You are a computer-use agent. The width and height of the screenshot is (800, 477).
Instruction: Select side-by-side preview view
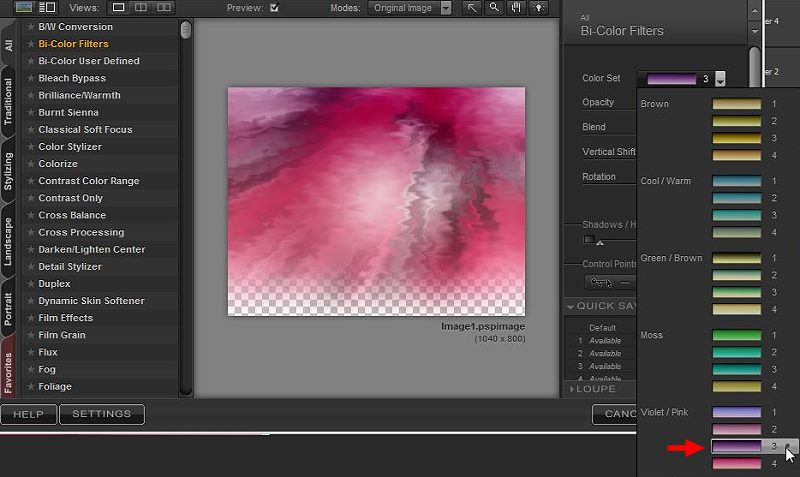tap(164, 8)
